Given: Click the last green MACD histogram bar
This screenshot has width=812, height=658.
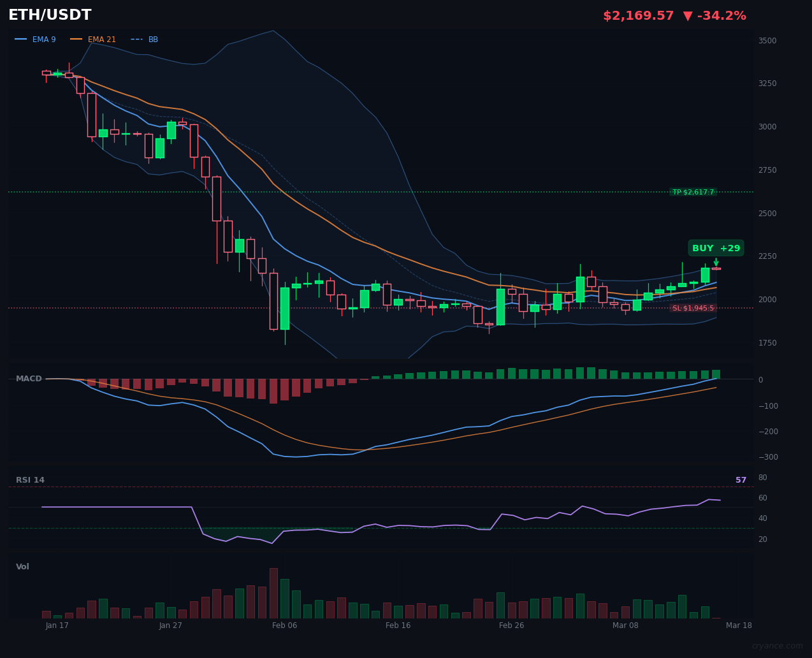Looking at the screenshot, I should (x=716, y=373).
